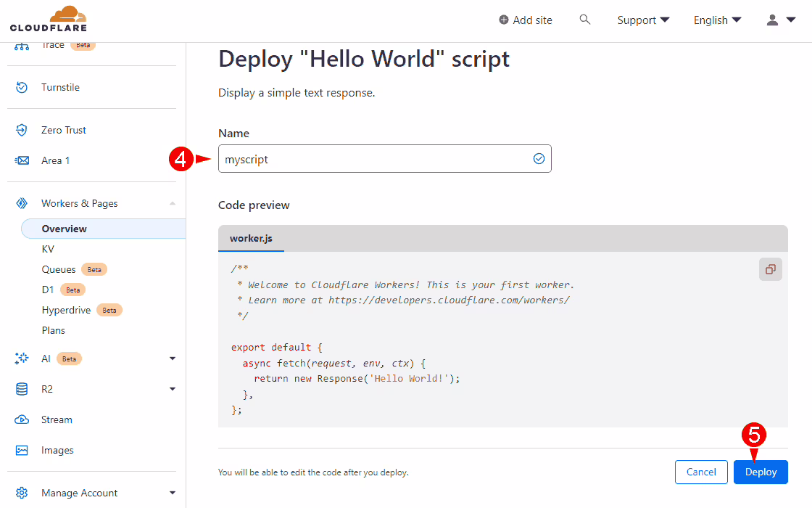
Task: Click the Stream cloud icon
Action: 22,419
